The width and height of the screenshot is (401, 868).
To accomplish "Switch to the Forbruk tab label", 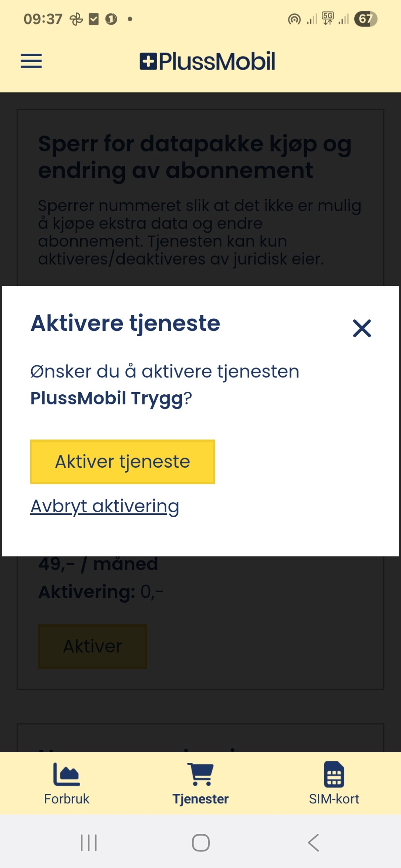I will (67, 799).
